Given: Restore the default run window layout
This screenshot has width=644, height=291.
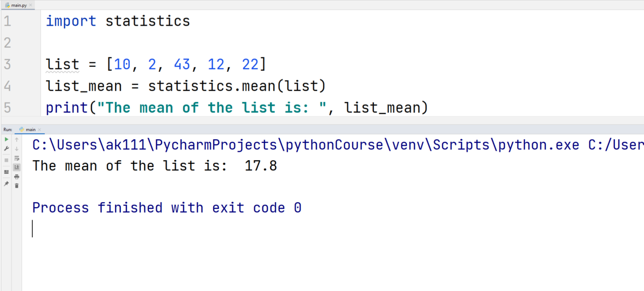Looking at the screenshot, I should (6, 170).
